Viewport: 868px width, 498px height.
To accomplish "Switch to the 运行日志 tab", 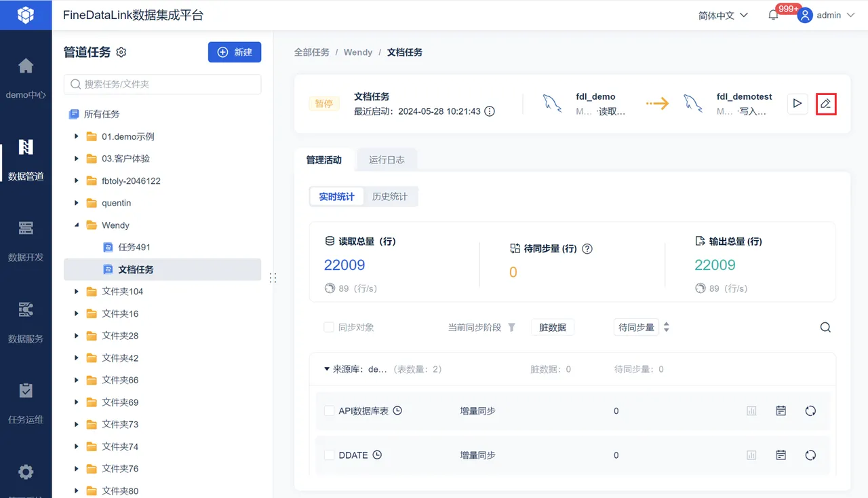I will point(387,160).
